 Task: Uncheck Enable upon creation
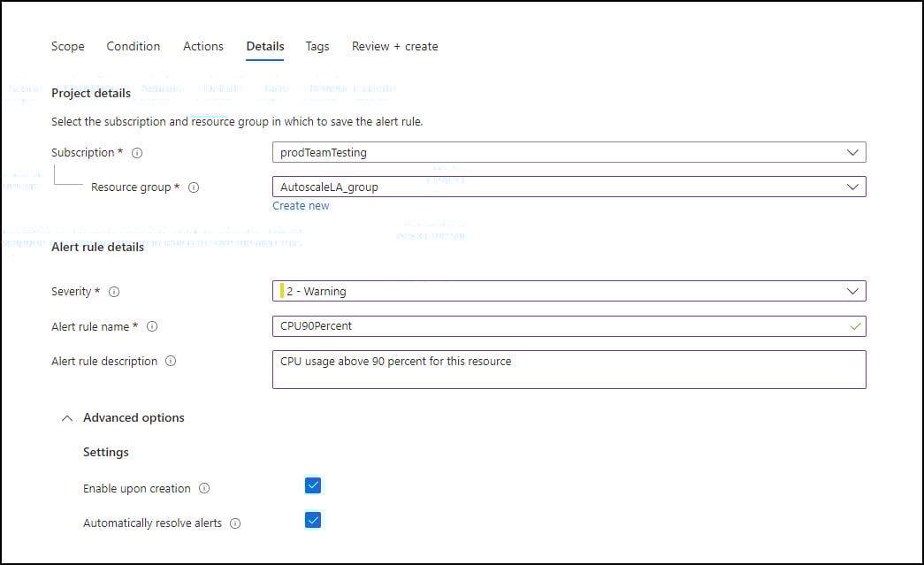[x=312, y=485]
